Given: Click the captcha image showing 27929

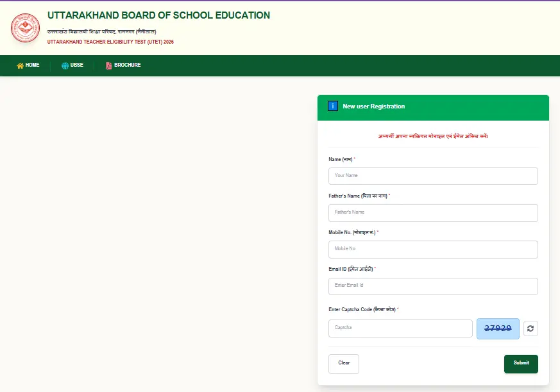Looking at the screenshot, I should pos(498,328).
